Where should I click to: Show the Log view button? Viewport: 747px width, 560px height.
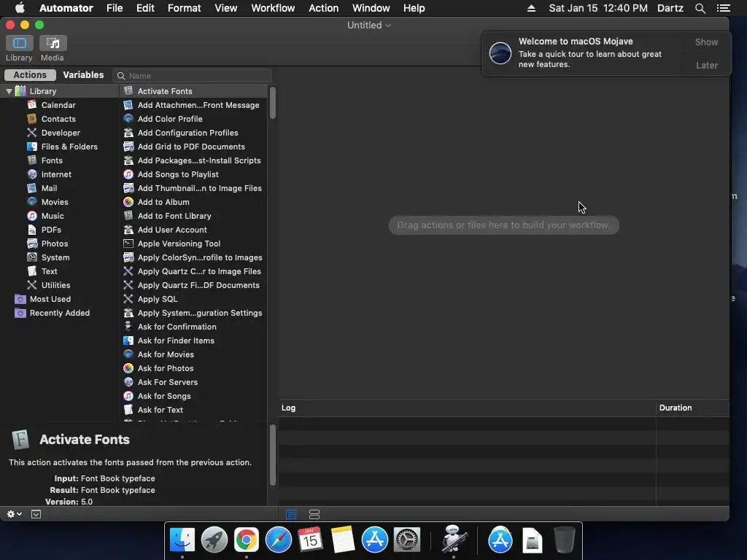pyautogui.click(x=291, y=514)
